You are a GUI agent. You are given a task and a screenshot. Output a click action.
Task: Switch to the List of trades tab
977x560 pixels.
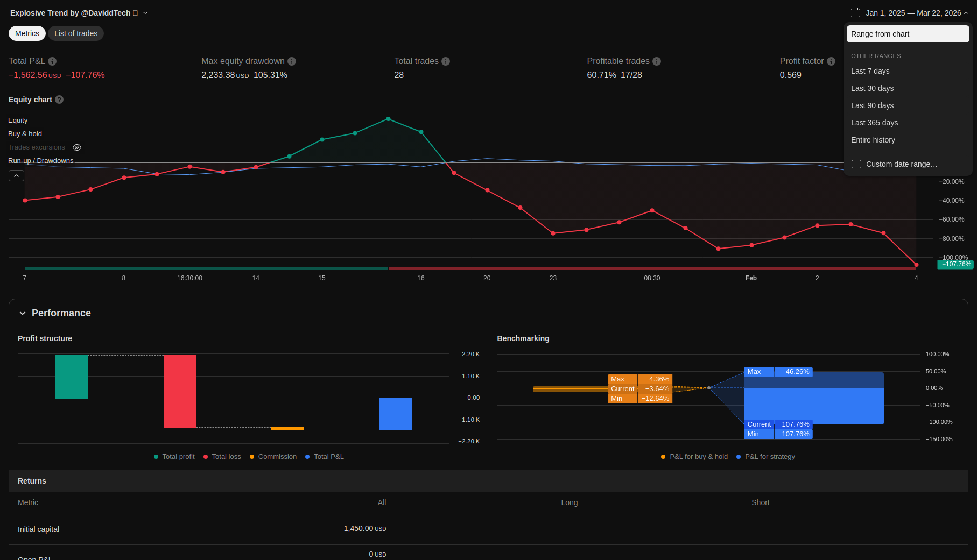(x=76, y=33)
